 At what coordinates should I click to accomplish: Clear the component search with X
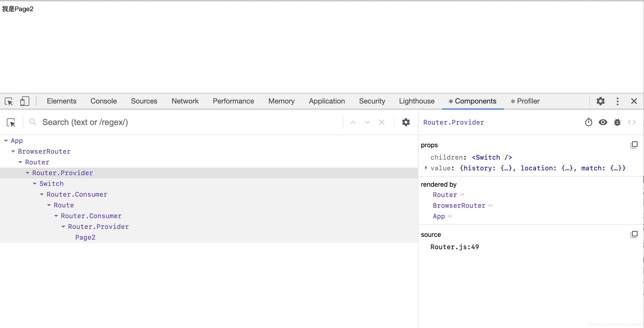(x=382, y=122)
